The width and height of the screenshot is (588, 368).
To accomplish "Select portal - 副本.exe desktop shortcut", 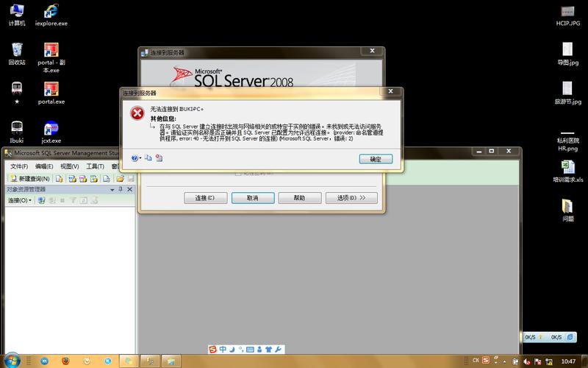I will coord(51,57).
